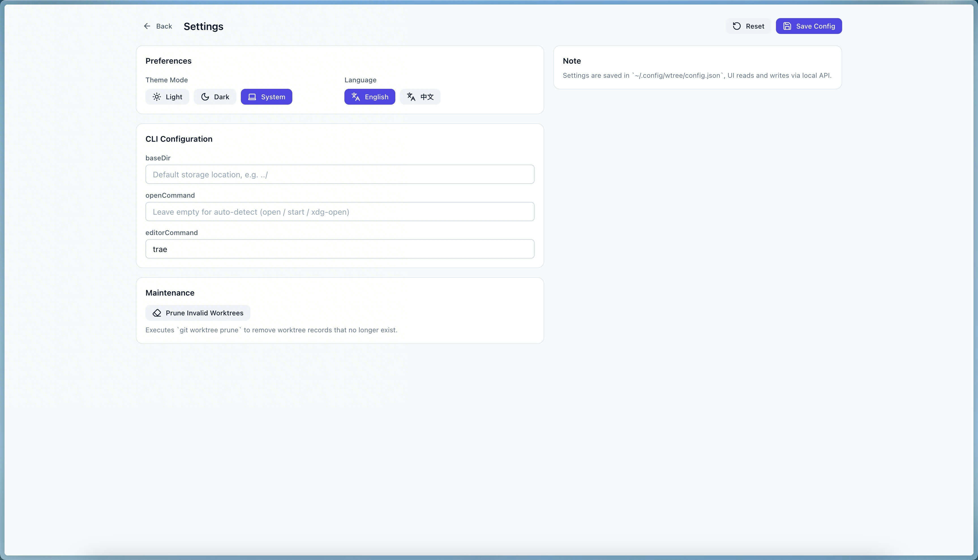Select the System theme option
978x560 pixels.
[x=267, y=97]
